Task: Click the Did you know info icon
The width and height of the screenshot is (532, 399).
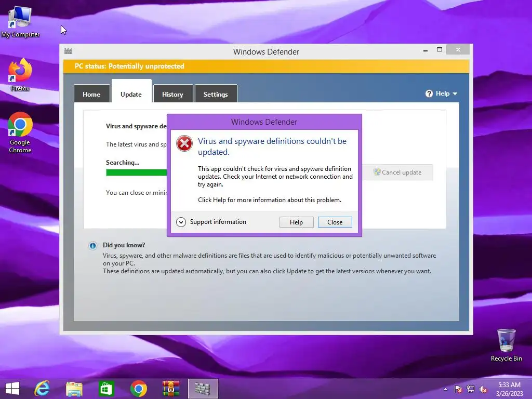Action: click(x=92, y=246)
